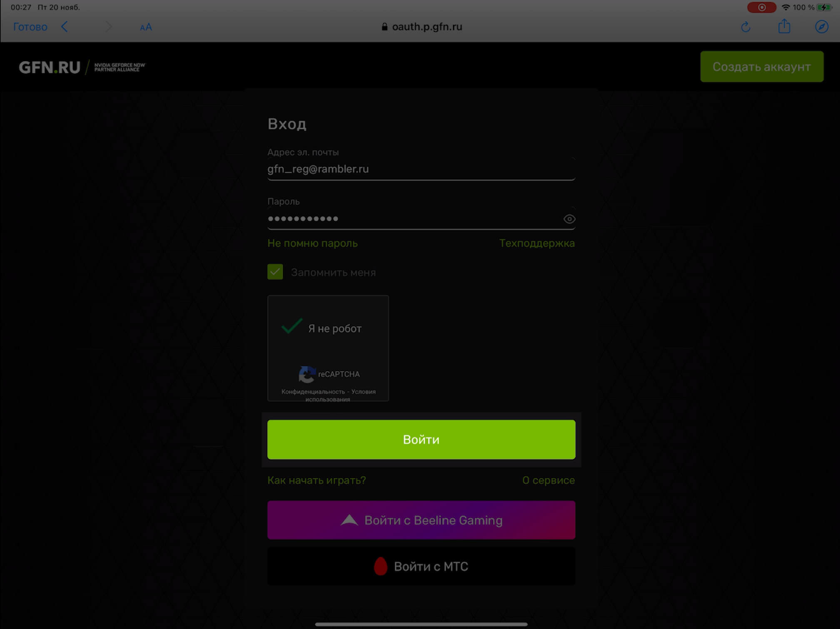
Task: Reload the page with the refresh icon
Action: click(x=745, y=27)
